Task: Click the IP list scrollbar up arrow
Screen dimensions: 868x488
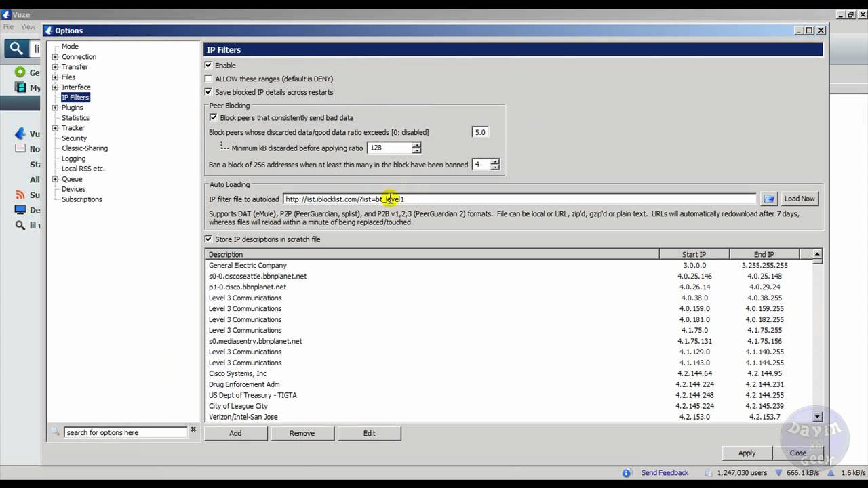Action: click(817, 254)
